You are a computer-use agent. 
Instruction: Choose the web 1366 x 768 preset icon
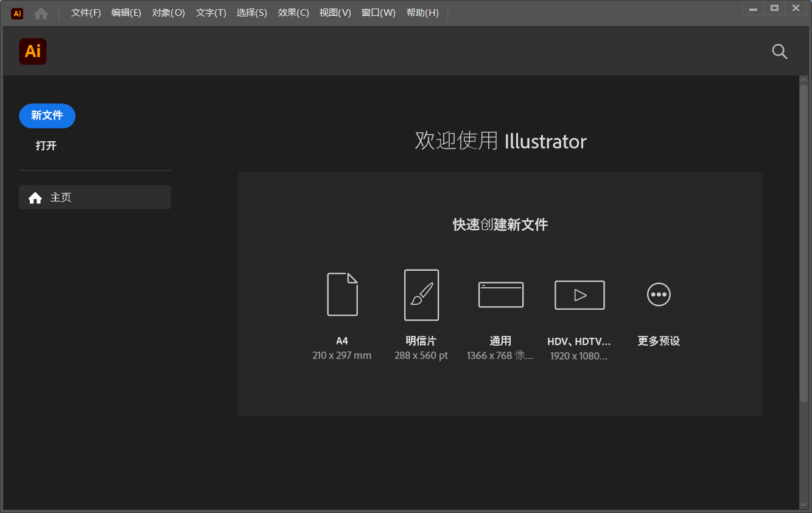coord(500,295)
